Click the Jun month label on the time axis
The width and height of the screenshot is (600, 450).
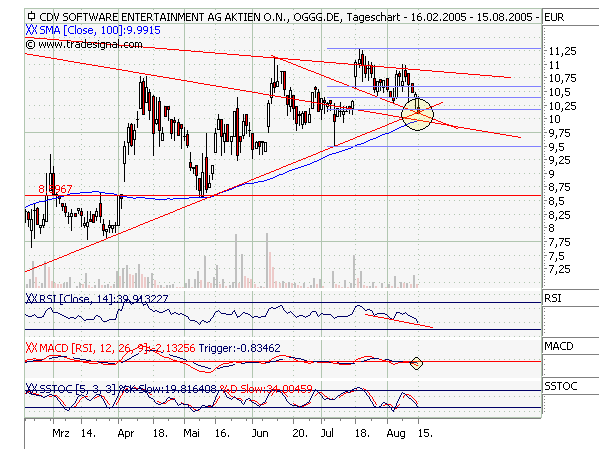260,433
